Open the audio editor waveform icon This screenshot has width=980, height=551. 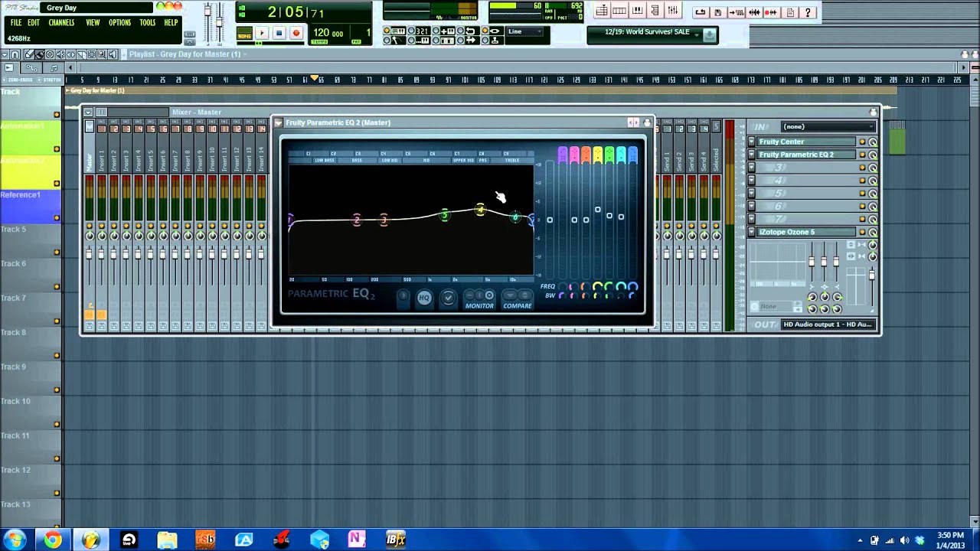[x=754, y=12]
